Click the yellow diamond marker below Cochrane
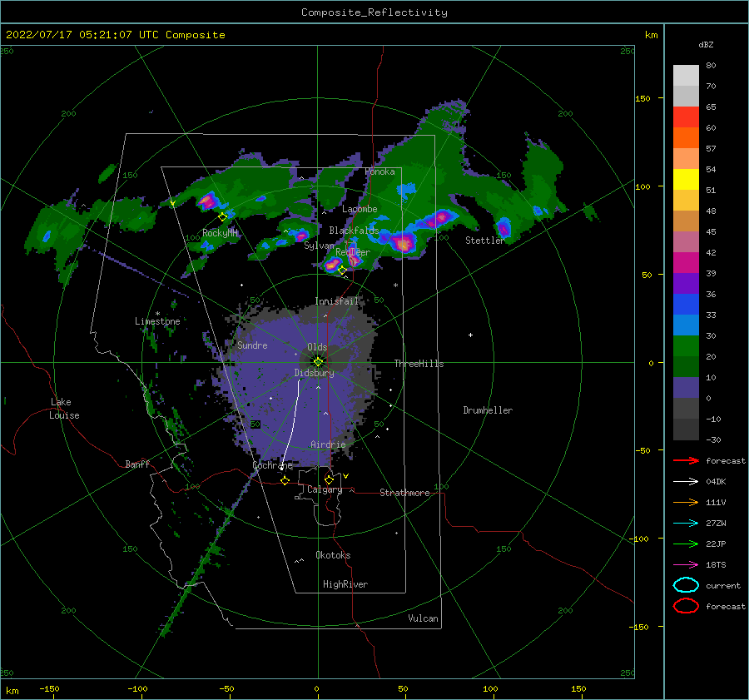The height and width of the screenshot is (700, 749). pyautogui.click(x=285, y=480)
